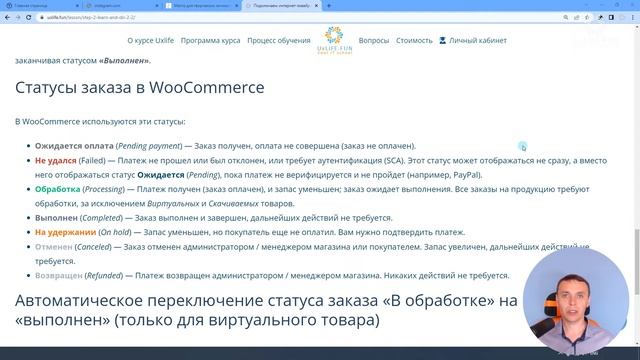Go back to the previous page

click(x=7, y=18)
